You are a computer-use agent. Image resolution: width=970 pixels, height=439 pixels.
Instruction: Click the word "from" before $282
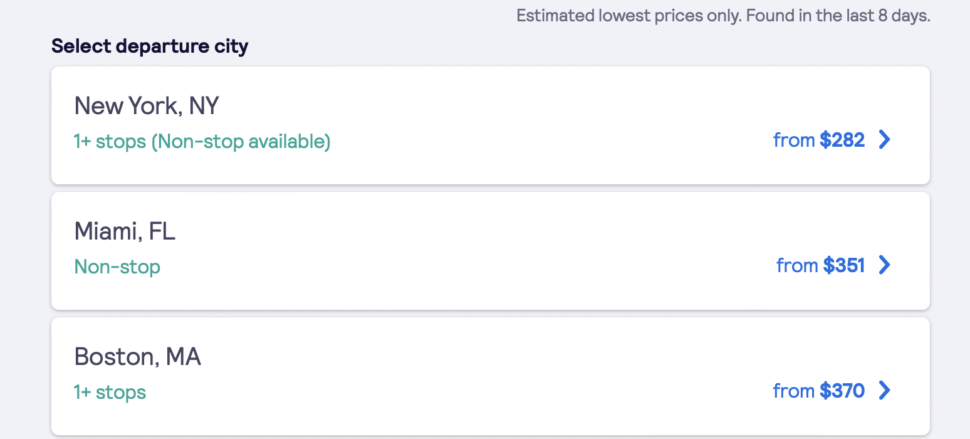(x=794, y=140)
